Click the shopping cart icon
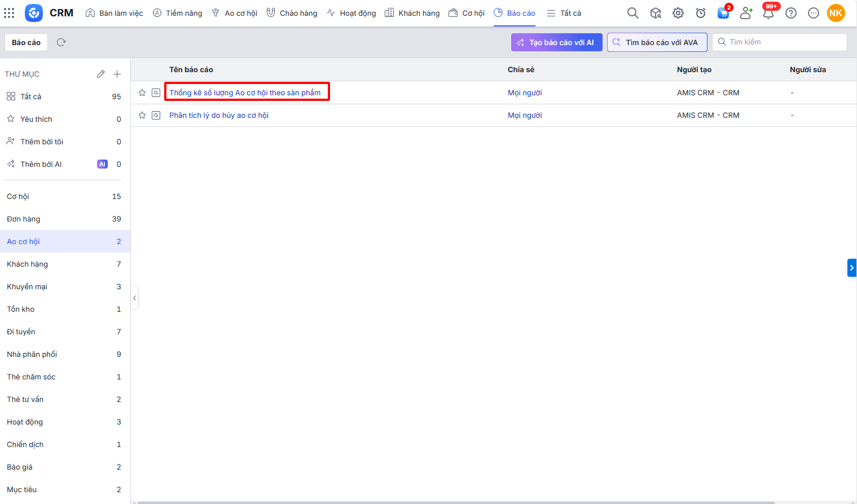 tap(723, 13)
